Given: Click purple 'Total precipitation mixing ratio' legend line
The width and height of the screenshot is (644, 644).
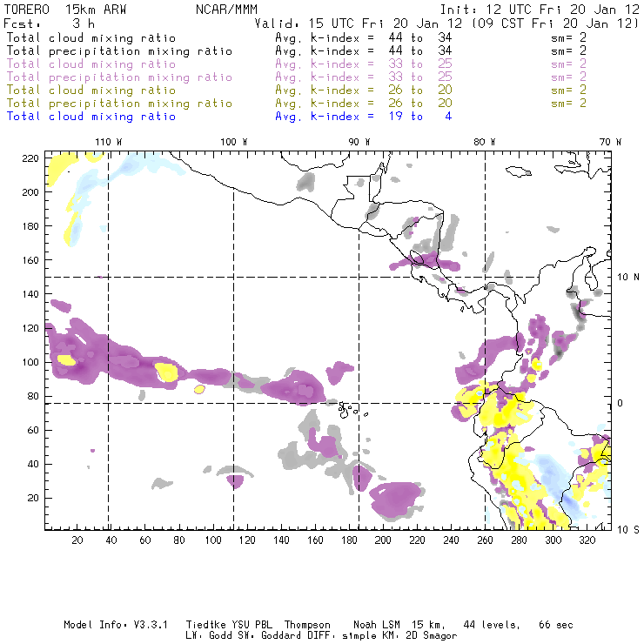Looking at the screenshot, I should click(x=119, y=77).
